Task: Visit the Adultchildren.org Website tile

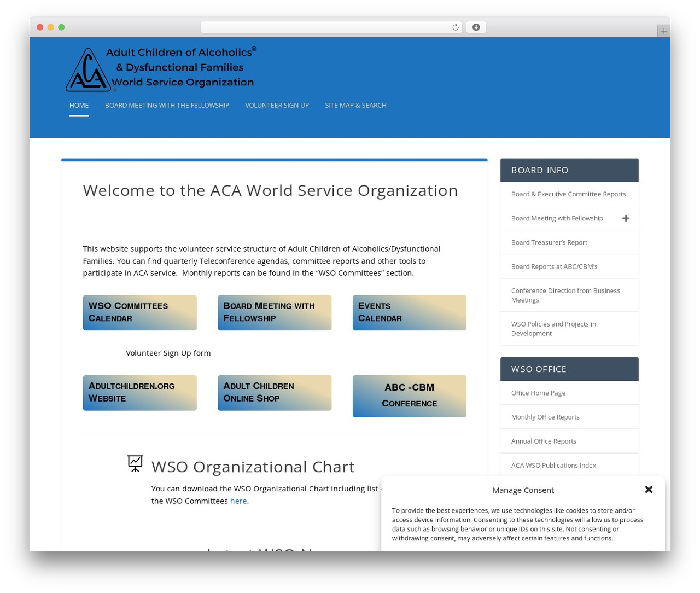Action: 139,393
